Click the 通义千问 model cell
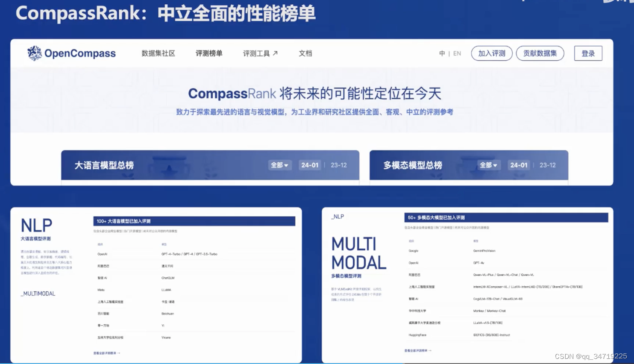The width and height of the screenshot is (634, 364). [167, 266]
